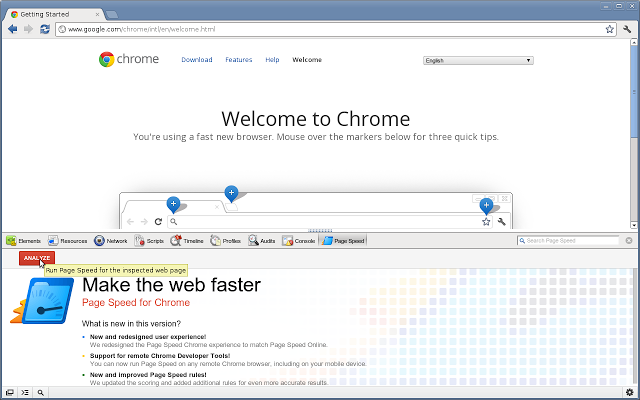Click the red ANALYZE button

pos(36,258)
